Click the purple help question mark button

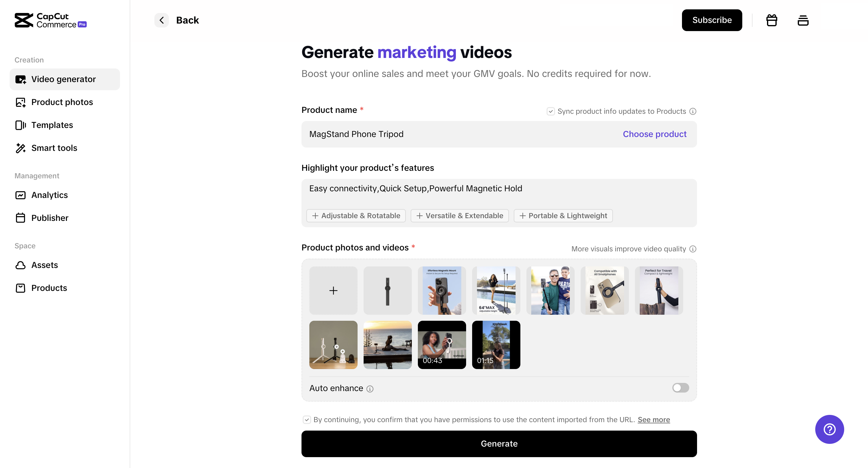829,429
